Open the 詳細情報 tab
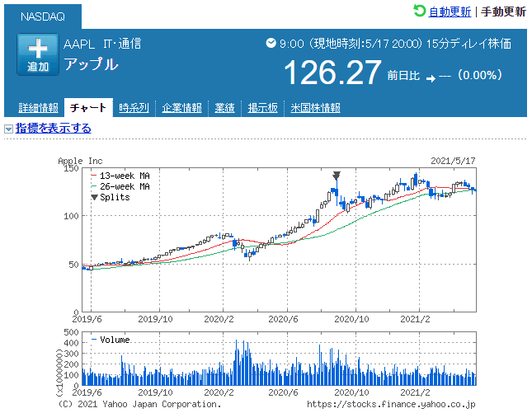 38,108
